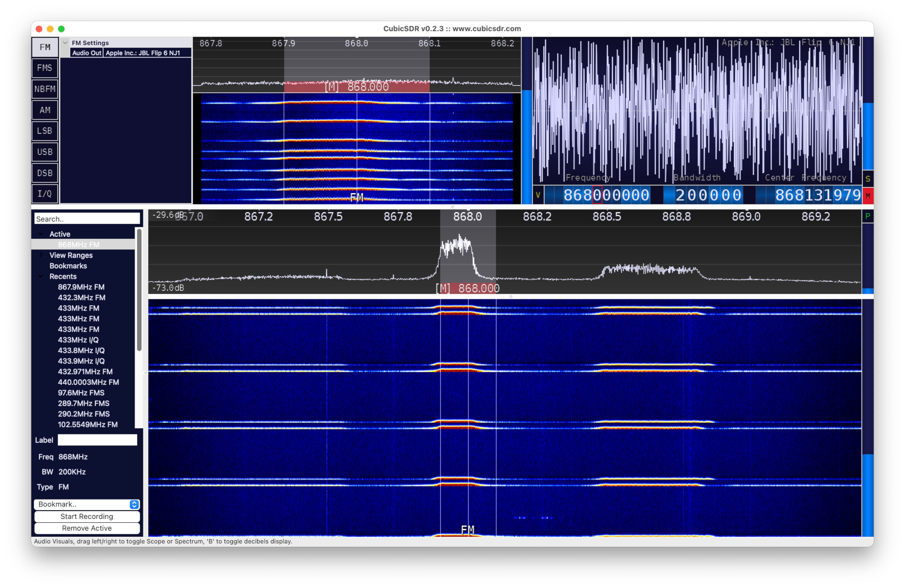This screenshot has width=905, height=588.
Task: Select the LSB mode button
Action: click(45, 131)
